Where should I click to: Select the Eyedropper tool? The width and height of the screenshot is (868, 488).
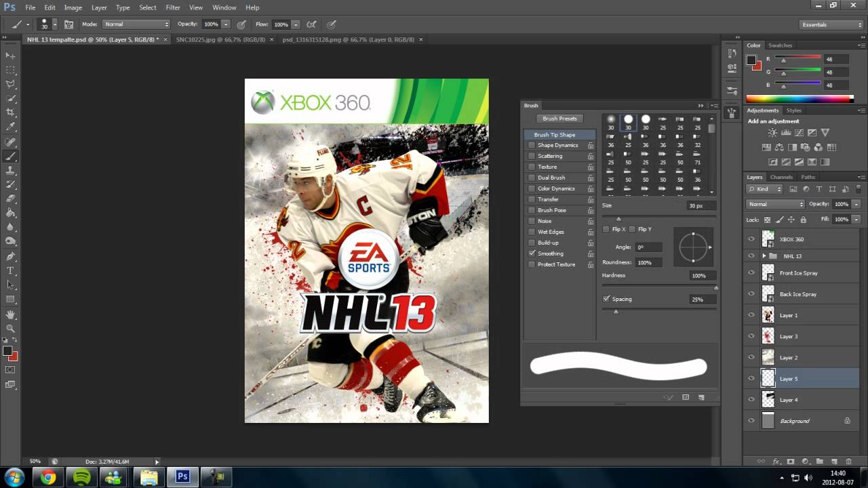(10, 127)
